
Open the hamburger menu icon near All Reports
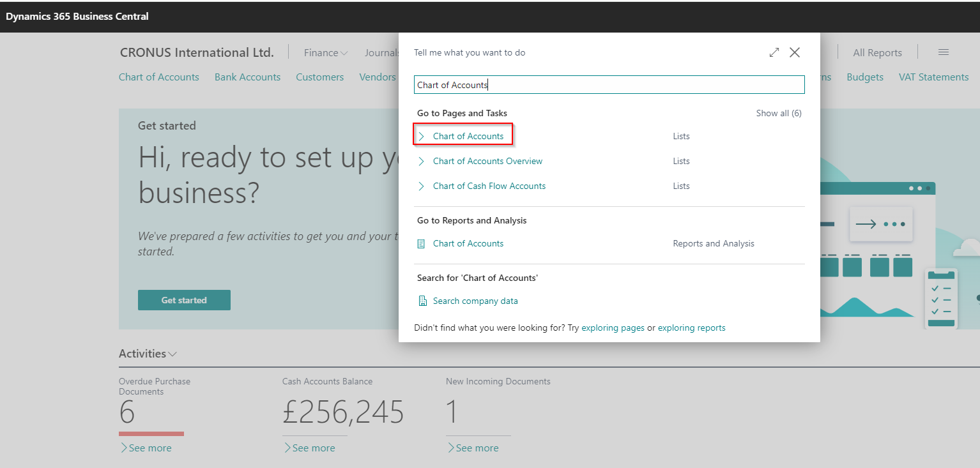(x=943, y=52)
